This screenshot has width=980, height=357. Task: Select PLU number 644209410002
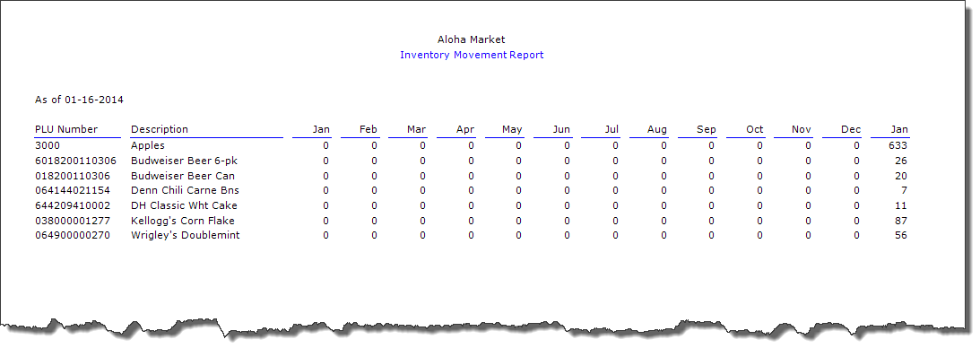[x=73, y=205]
